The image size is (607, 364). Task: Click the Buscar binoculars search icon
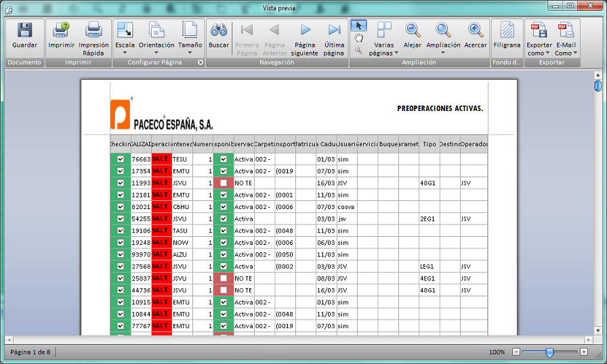coord(219,30)
